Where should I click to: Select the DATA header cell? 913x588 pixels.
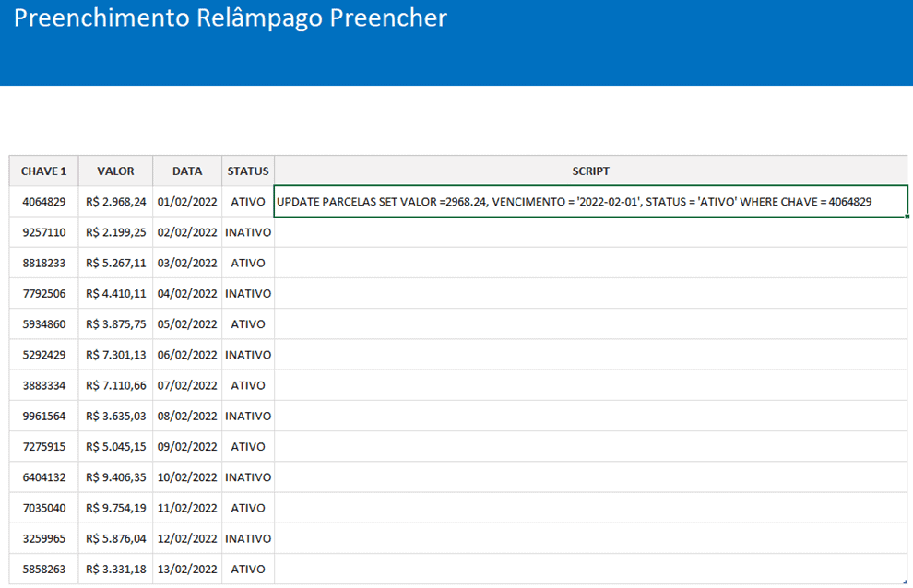[x=187, y=171]
